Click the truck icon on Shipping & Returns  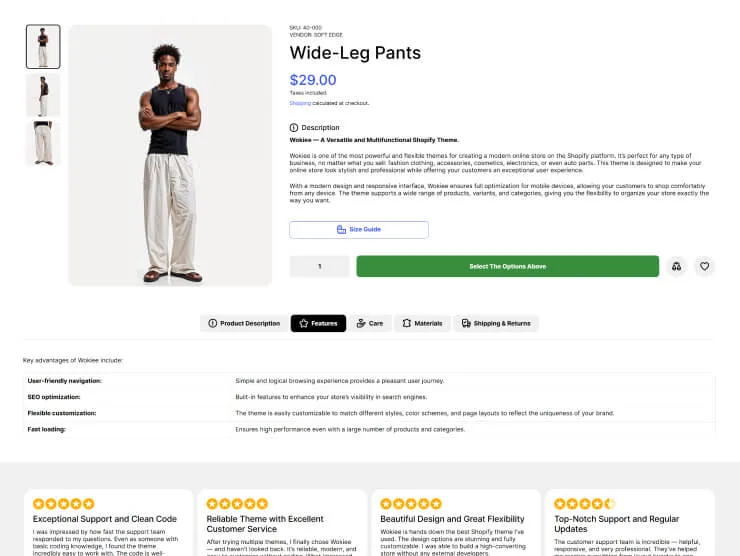(x=465, y=324)
